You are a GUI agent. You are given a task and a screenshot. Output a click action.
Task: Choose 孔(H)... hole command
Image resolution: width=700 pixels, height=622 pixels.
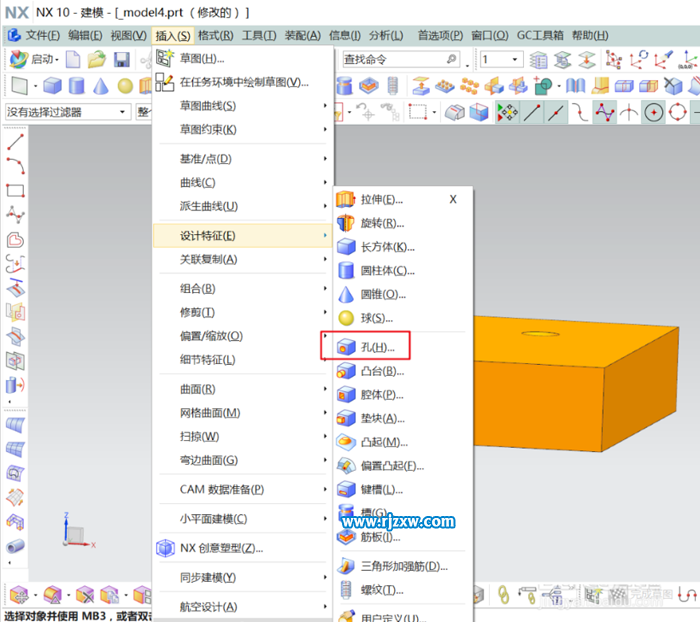tap(403, 347)
